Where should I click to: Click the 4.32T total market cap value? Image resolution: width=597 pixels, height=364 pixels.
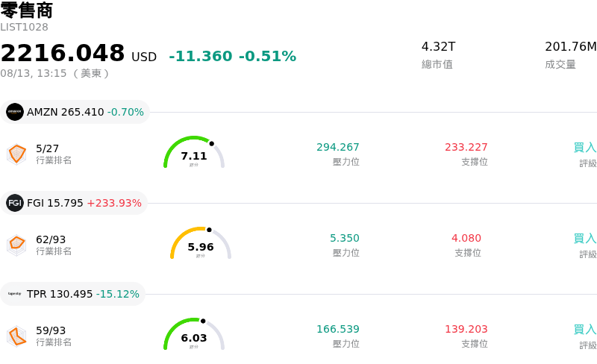438,46
